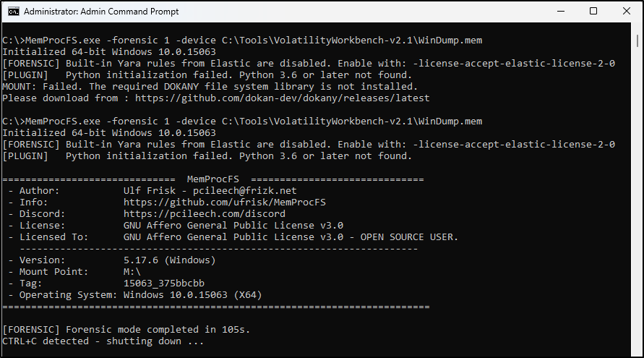644x358 pixels.
Task: Click the pcileech@frizk.net email address
Action: click(244, 191)
